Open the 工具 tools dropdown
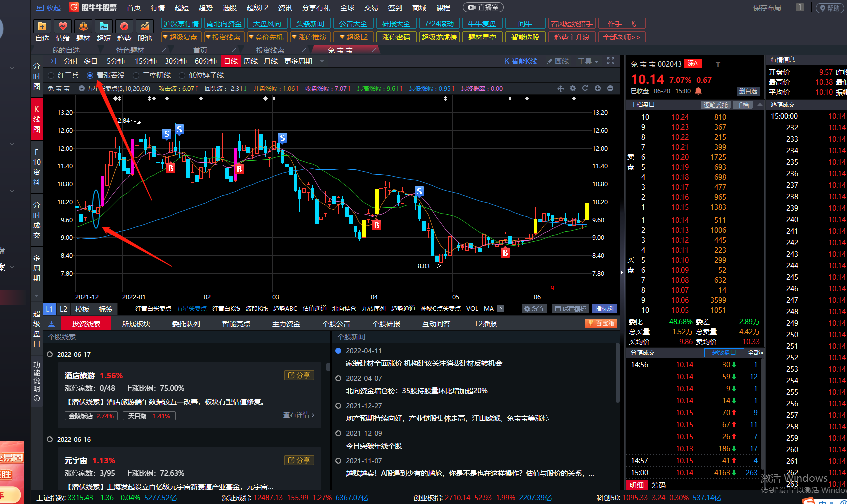This screenshot has height=504, width=847. 588,61
